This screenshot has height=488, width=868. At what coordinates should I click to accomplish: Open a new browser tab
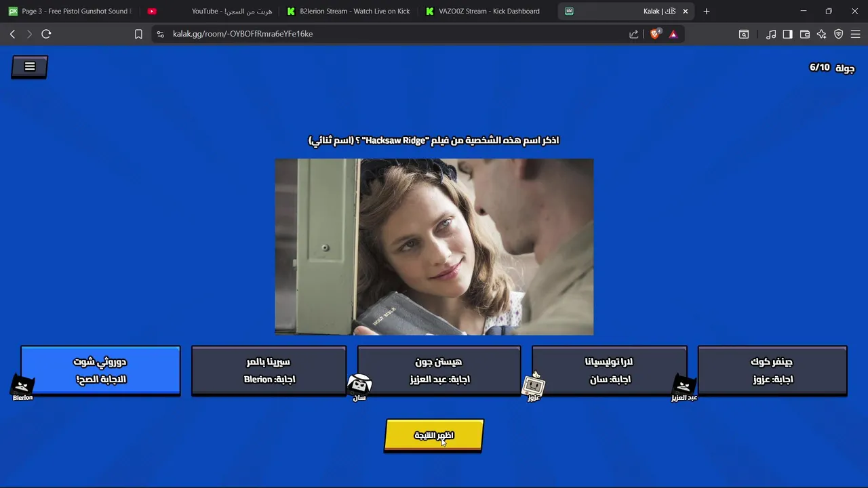click(x=707, y=12)
